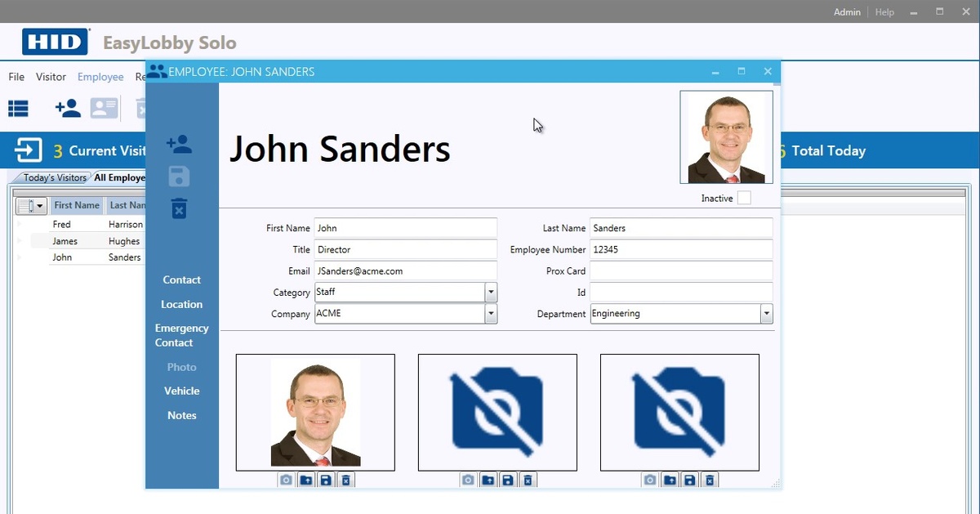The image size is (980, 514).
Task: Open the Notes section in sidebar
Action: (x=181, y=415)
